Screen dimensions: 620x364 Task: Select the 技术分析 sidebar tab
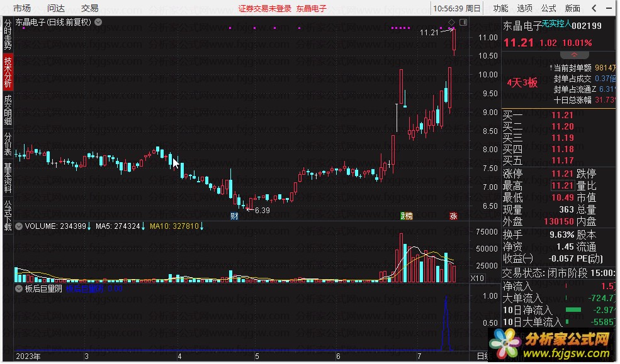click(x=8, y=72)
